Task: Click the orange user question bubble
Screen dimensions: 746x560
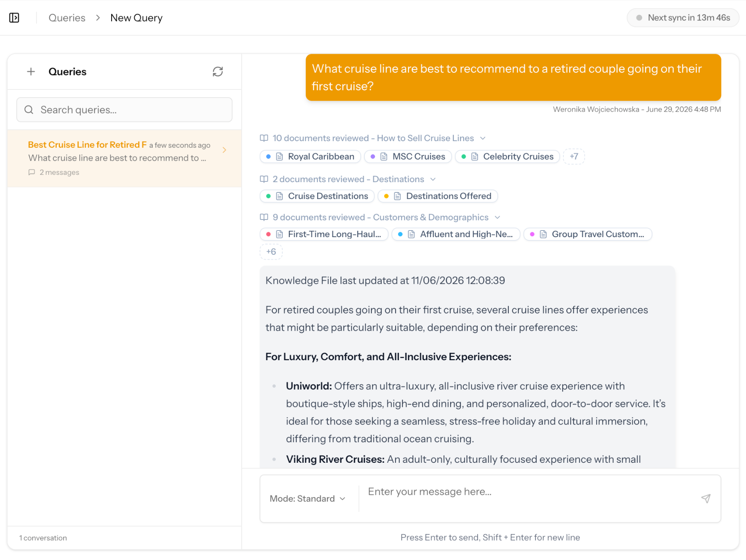Action: coord(513,78)
